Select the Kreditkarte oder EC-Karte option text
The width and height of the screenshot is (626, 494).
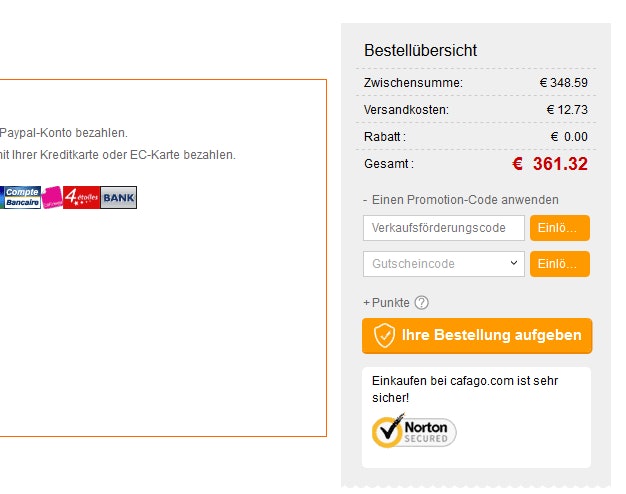pos(118,155)
